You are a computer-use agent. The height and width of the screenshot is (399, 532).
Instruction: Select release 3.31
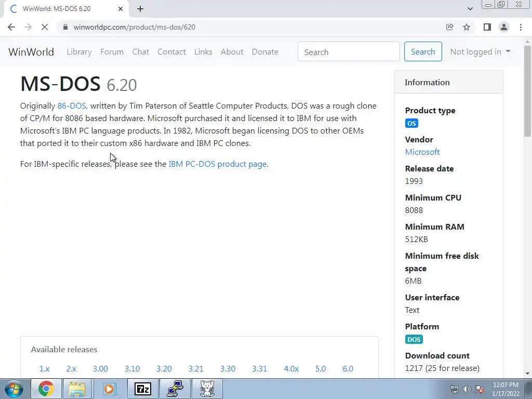[x=260, y=368]
